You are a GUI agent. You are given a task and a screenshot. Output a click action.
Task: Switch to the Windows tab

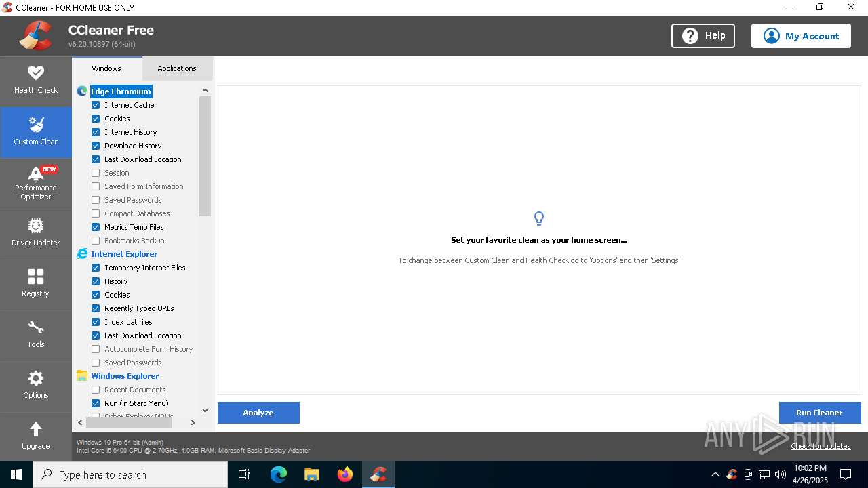[x=106, y=68]
